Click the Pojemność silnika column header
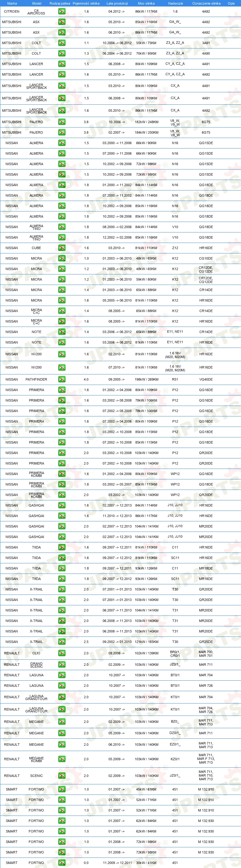The height and width of the screenshot is (868, 241). (x=86, y=3)
